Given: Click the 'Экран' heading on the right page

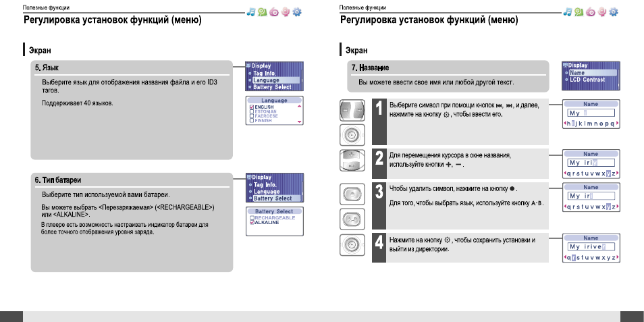Looking at the screenshot, I should click(356, 51).
